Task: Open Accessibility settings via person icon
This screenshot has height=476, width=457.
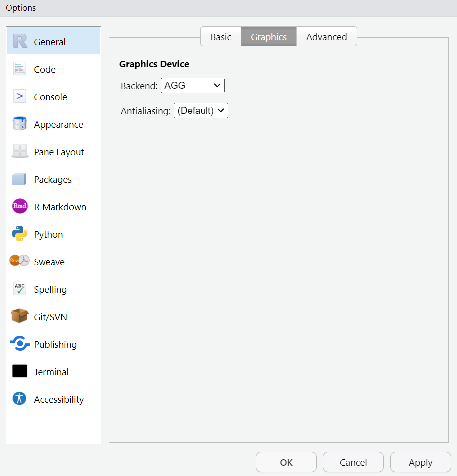Action: tap(20, 399)
